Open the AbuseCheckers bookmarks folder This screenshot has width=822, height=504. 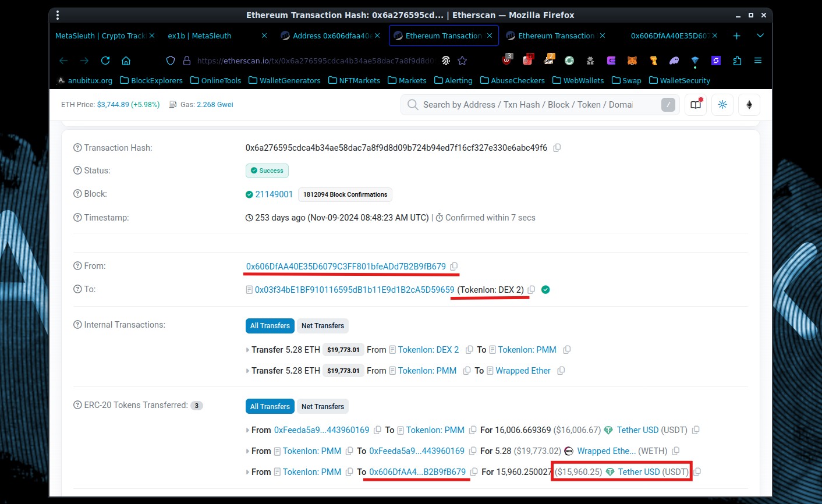click(512, 80)
